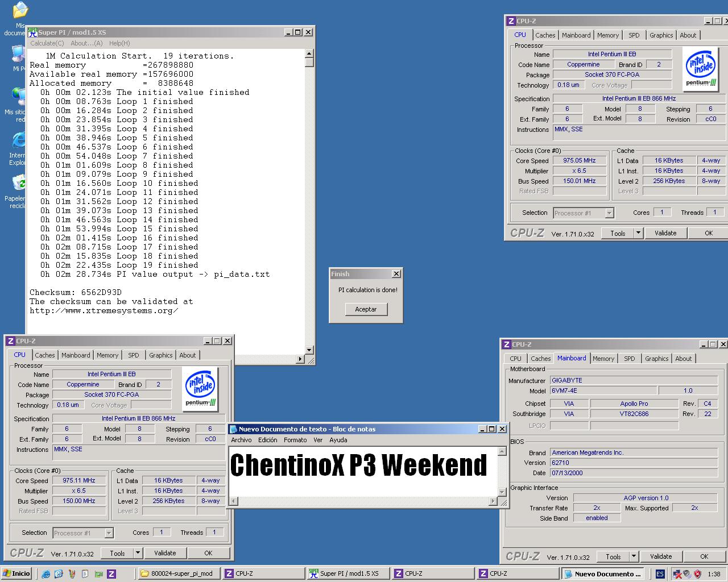
Task: Expand Tools dropdown arrow in the 975.11 MHz CPU-Z window
Action: [138, 553]
